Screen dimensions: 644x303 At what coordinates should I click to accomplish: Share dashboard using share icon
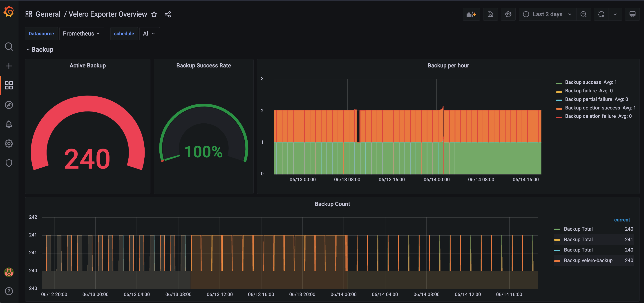coord(168,14)
